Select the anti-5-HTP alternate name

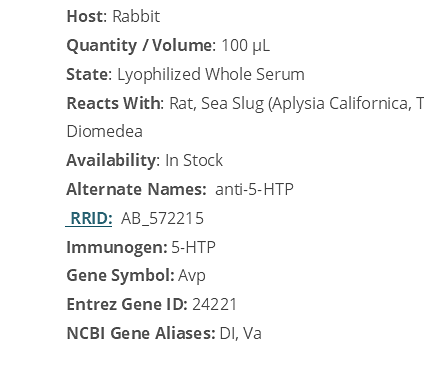pos(254,189)
